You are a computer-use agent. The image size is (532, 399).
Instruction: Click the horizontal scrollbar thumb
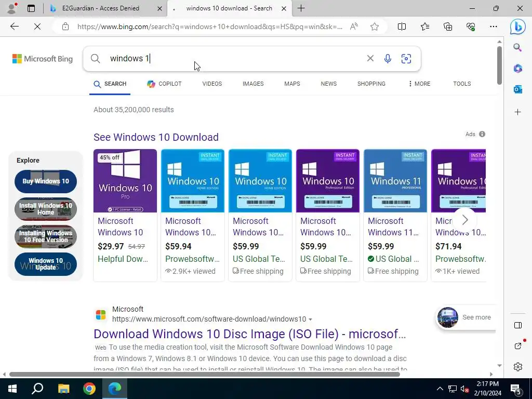tap(205, 374)
